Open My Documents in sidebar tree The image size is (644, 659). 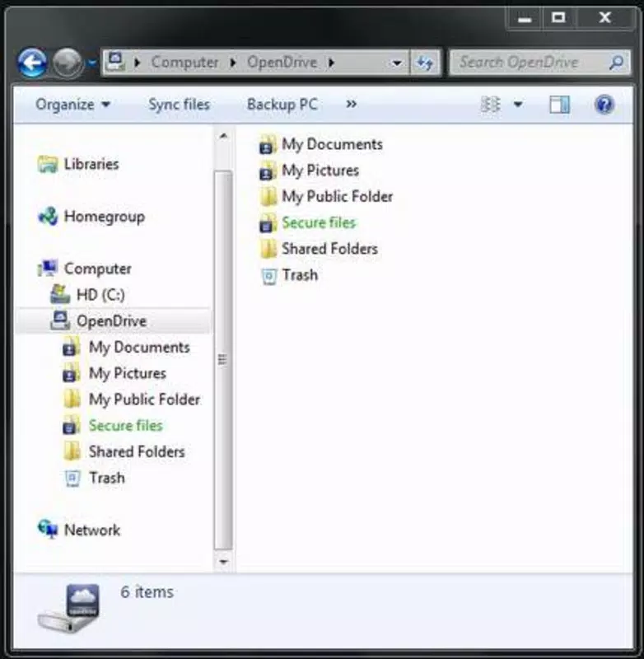click(139, 348)
